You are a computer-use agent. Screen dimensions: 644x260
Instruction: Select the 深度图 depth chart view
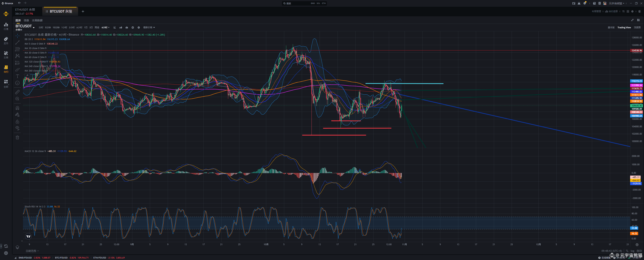click(637, 28)
